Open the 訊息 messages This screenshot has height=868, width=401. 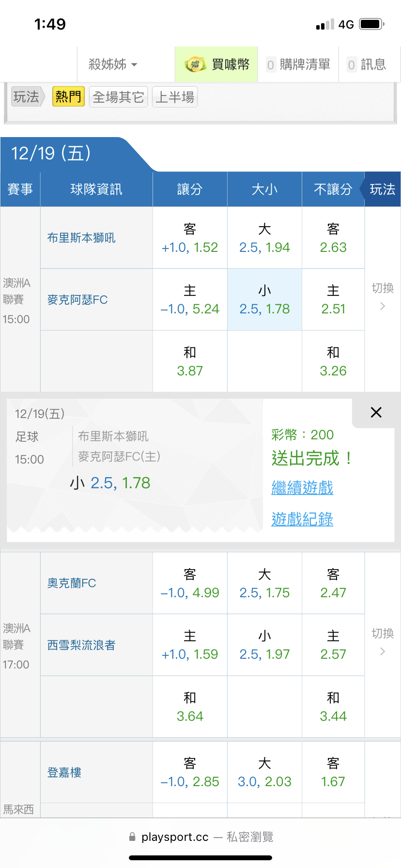[367, 64]
